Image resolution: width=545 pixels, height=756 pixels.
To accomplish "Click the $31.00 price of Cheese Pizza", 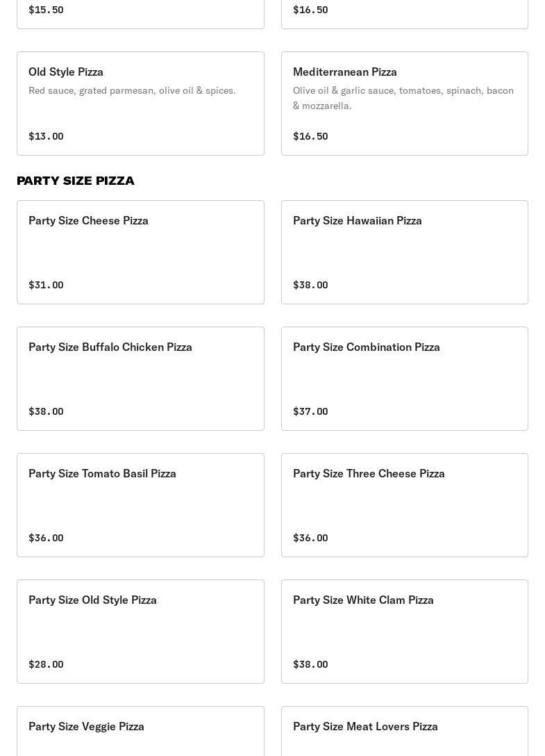I will point(46,285).
